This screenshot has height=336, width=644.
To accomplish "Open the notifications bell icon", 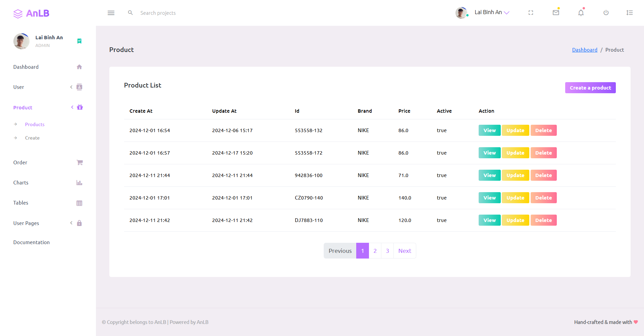I will click(581, 13).
